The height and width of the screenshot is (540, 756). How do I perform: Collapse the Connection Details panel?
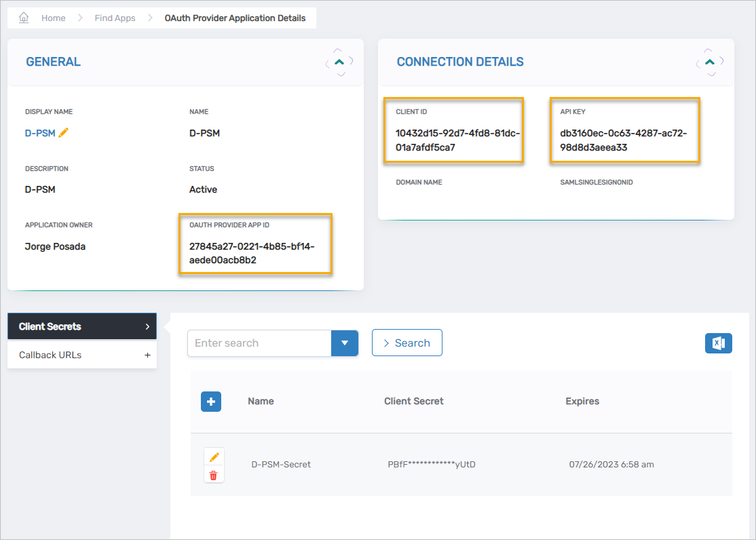point(710,62)
